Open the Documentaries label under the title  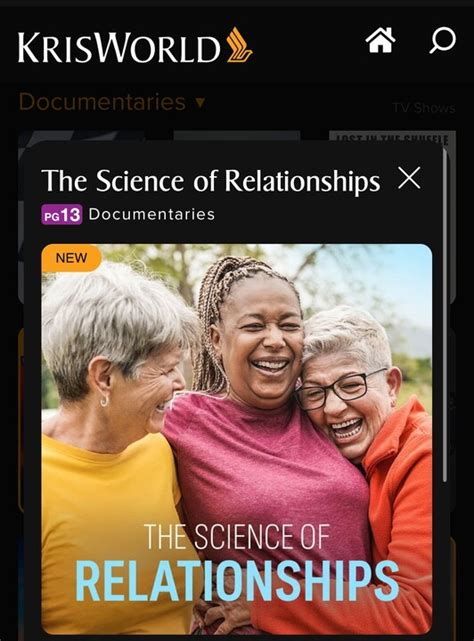(x=151, y=214)
